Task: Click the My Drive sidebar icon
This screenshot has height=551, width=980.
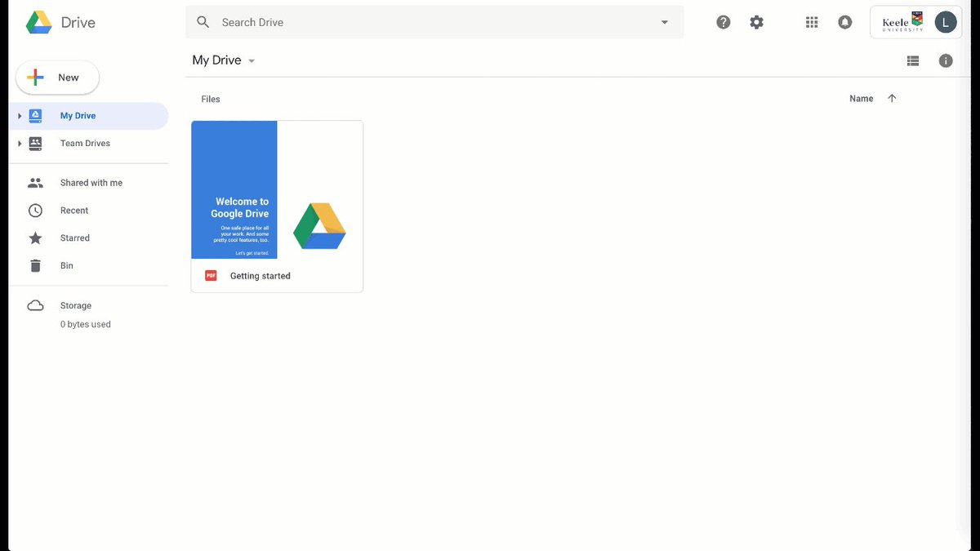Action: pos(35,116)
